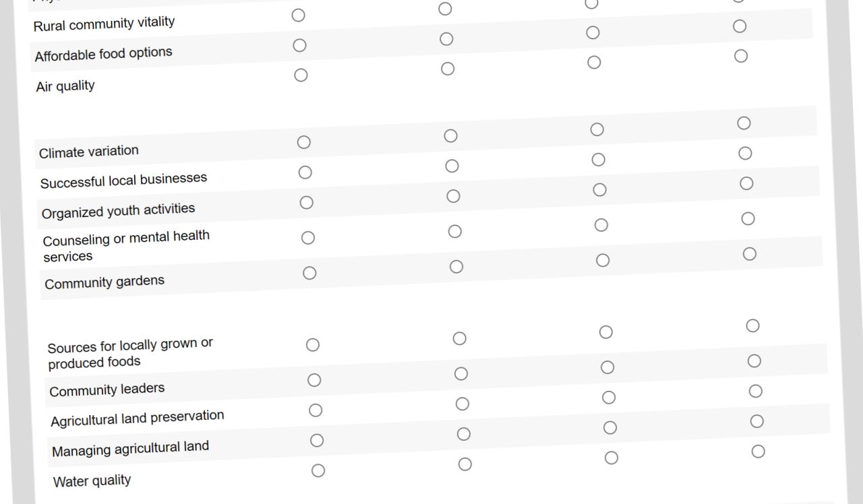863x504 pixels.
Task: Select third-column radio for Affordable food options
Action: click(x=593, y=33)
